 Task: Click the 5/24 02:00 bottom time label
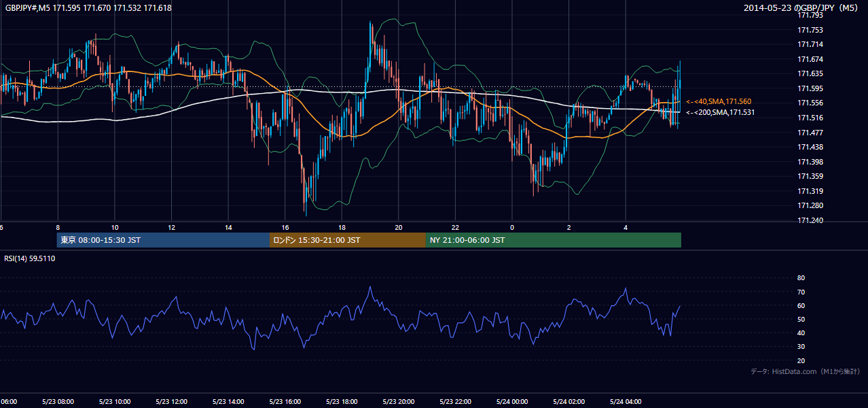[568, 402]
